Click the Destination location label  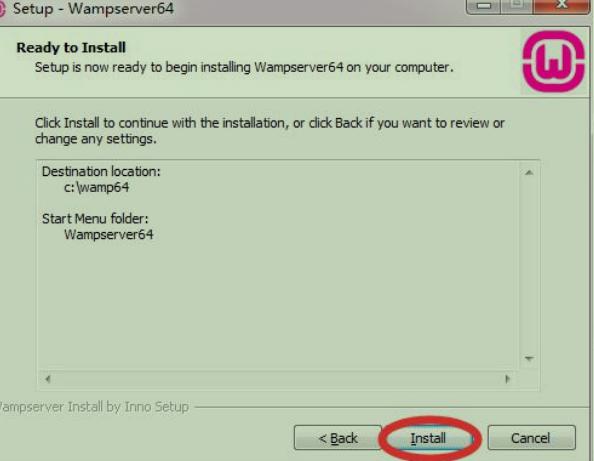pos(101,171)
